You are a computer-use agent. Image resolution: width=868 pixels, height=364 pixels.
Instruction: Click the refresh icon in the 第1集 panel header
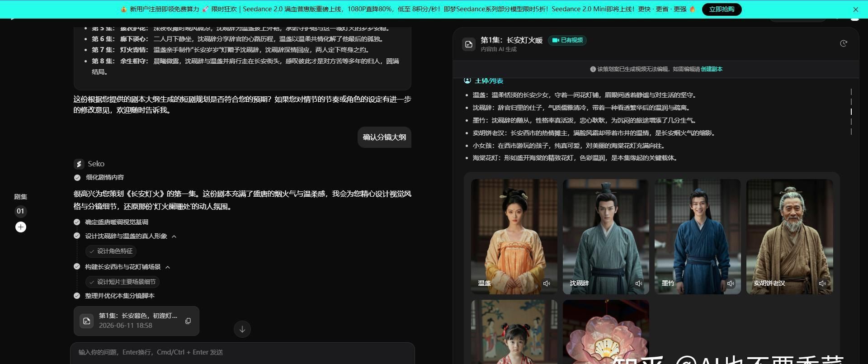(843, 43)
